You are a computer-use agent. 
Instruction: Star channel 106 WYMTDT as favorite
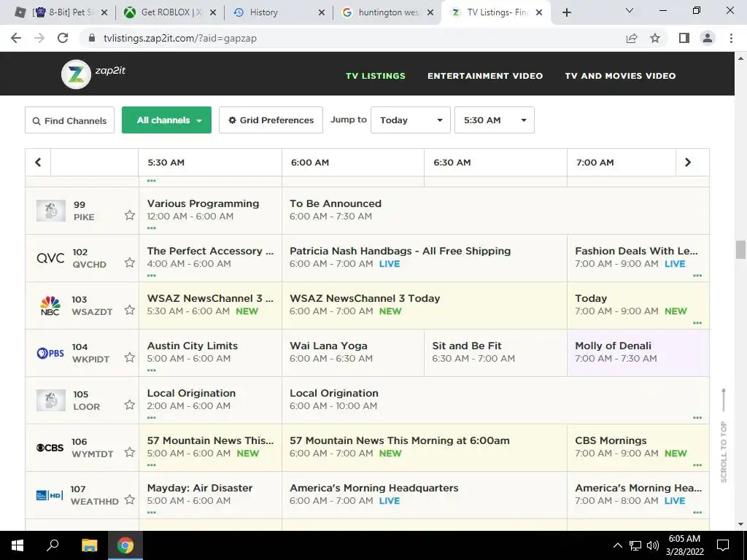pyautogui.click(x=130, y=452)
